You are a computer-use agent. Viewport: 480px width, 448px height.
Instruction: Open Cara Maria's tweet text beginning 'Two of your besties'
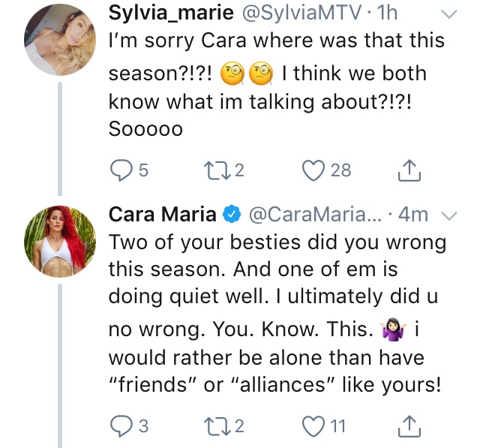click(x=277, y=313)
